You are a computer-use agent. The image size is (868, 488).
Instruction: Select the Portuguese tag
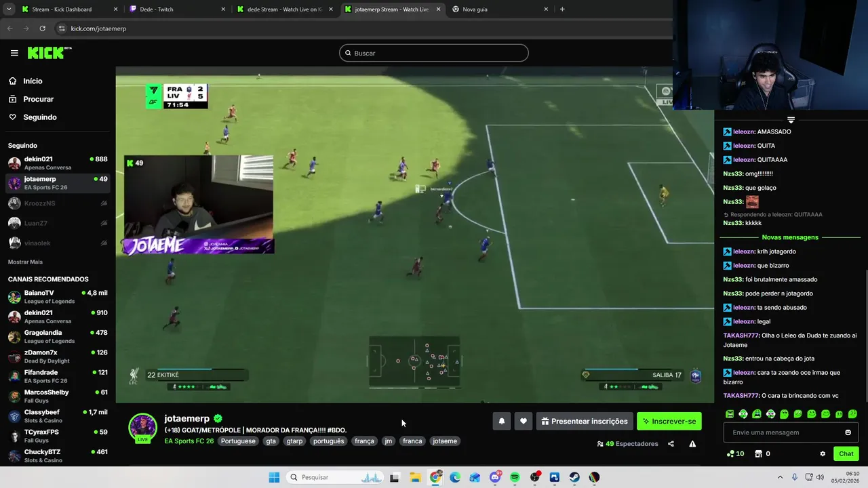pos(238,441)
